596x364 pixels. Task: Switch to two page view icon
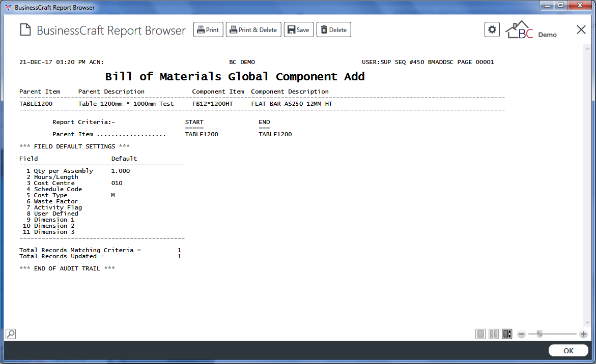coord(494,334)
